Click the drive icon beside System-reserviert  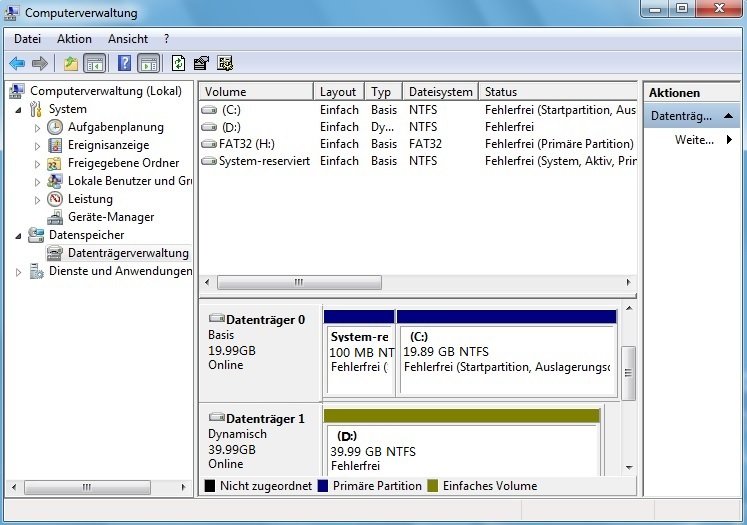click(209, 161)
